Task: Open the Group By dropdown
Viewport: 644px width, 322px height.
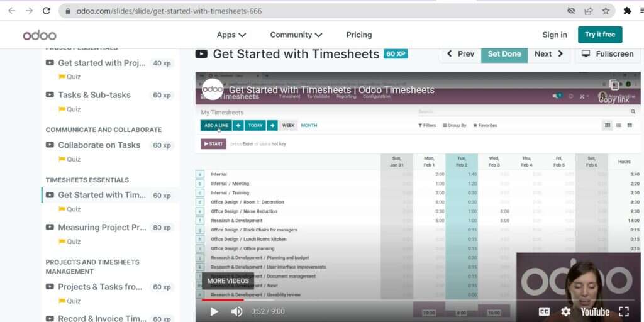Action: tap(454, 125)
